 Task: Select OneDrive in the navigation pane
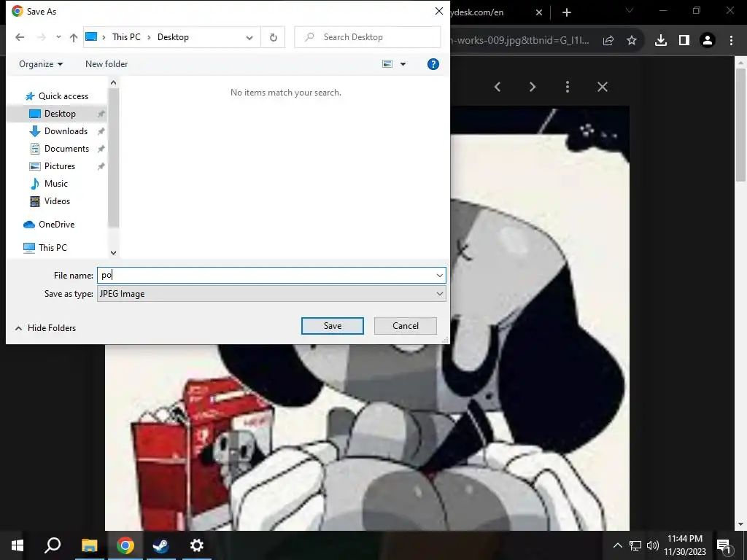56,225
